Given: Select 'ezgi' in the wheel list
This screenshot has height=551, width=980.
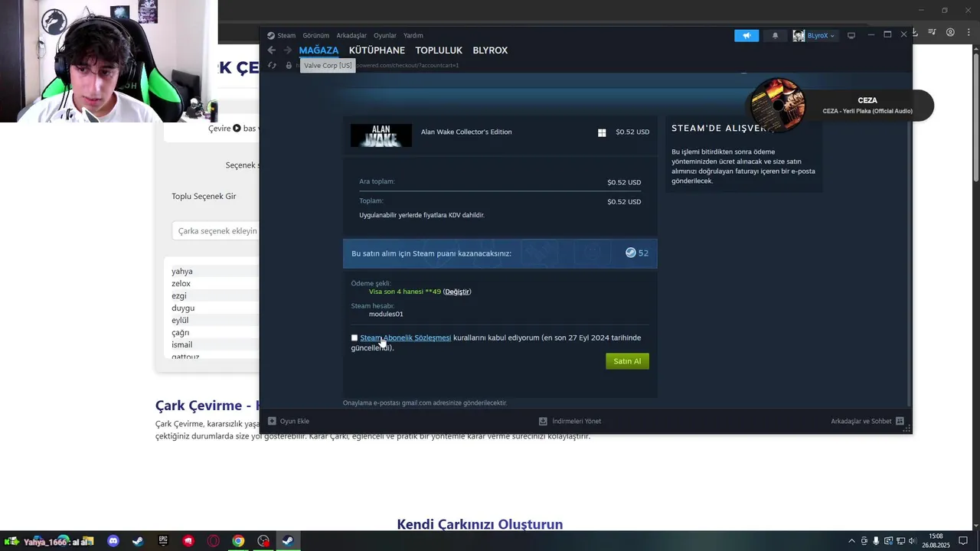Looking at the screenshot, I should 179,295.
